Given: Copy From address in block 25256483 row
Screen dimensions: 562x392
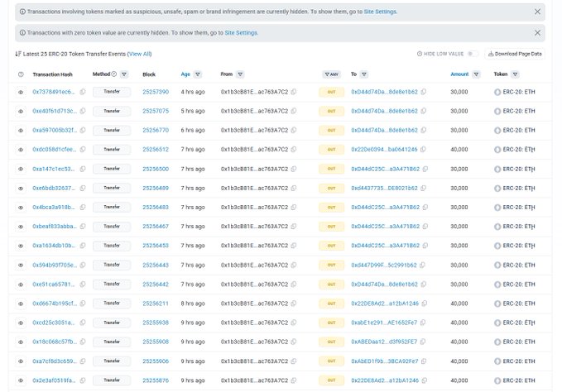Looking at the screenshot, I should click(294, 207).
